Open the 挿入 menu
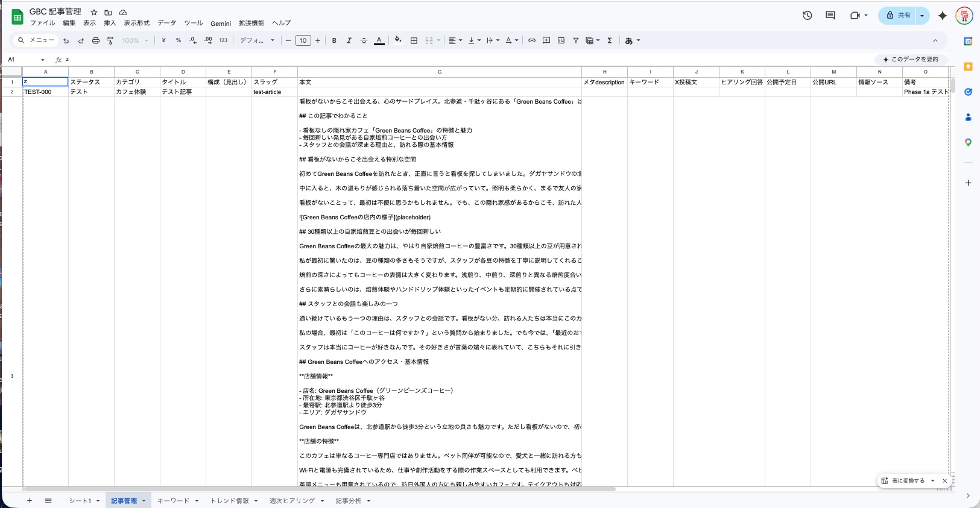This screenshot has height=508, width=980. tap(110, 23)
